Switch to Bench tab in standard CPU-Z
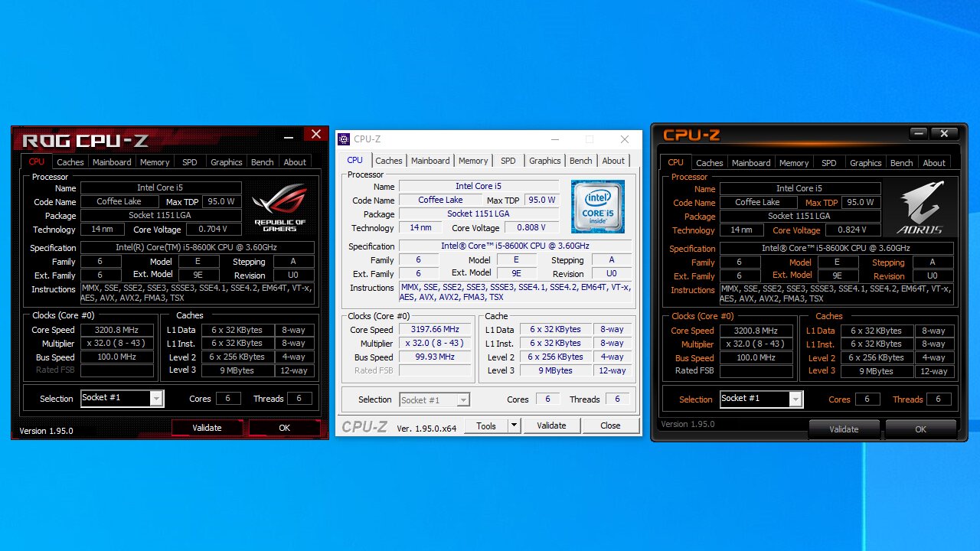980x551 pixels. click(x=581, y=161)
